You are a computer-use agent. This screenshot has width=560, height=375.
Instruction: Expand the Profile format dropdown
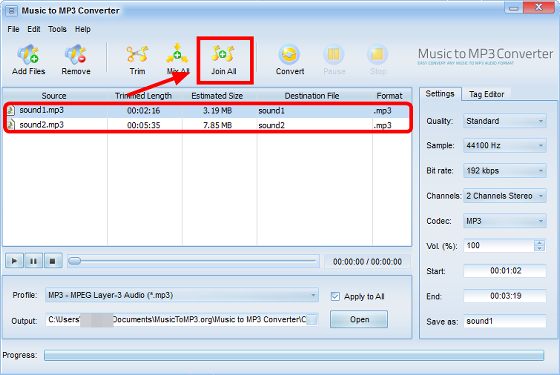coord(182,295)
